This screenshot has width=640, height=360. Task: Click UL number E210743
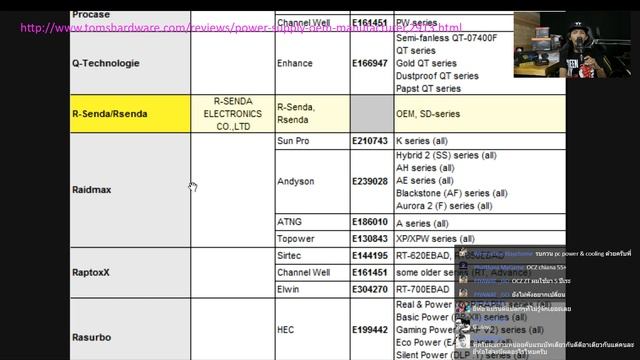(370, 141)
